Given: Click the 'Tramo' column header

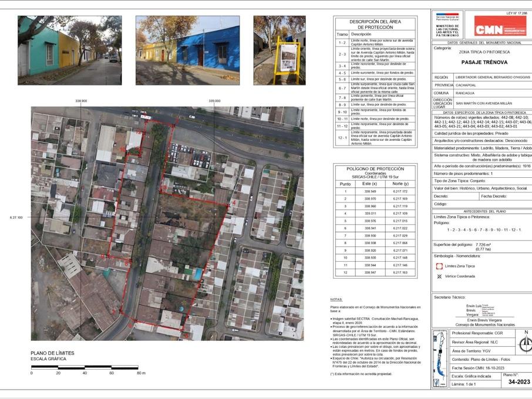Looking at the screenshot, I should tap(342, 34).
